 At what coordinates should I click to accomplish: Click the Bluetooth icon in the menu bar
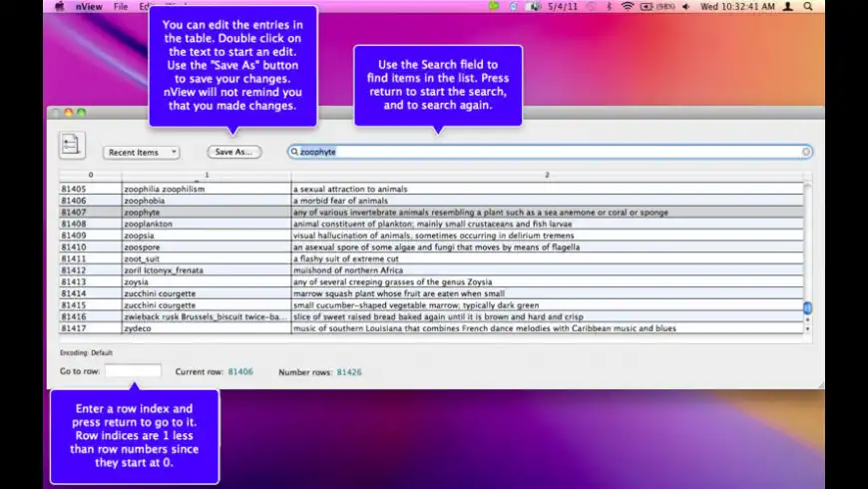click(609, 7)
